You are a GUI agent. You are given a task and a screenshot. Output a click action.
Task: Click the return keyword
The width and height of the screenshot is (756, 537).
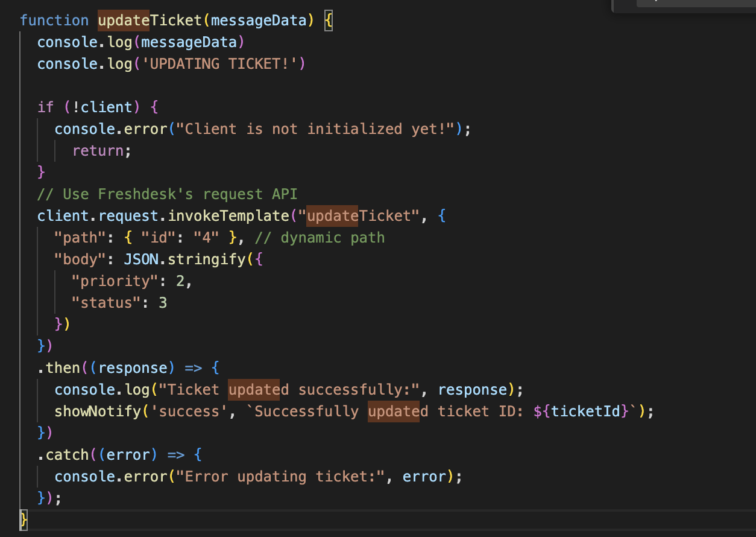point(98,151)
